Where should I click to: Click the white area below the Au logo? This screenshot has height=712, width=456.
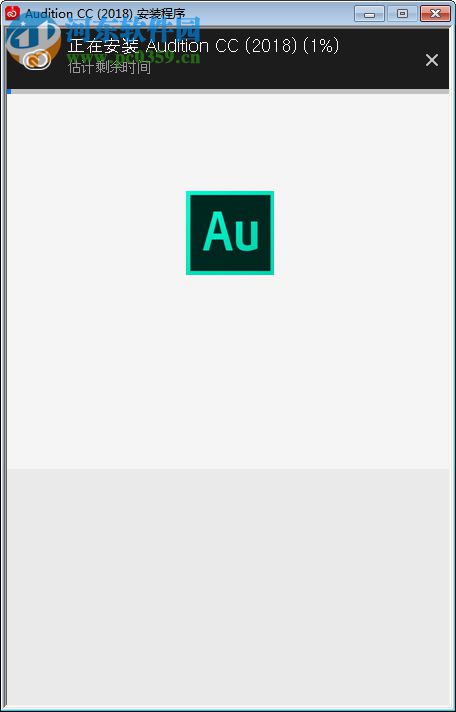point(228,372)
